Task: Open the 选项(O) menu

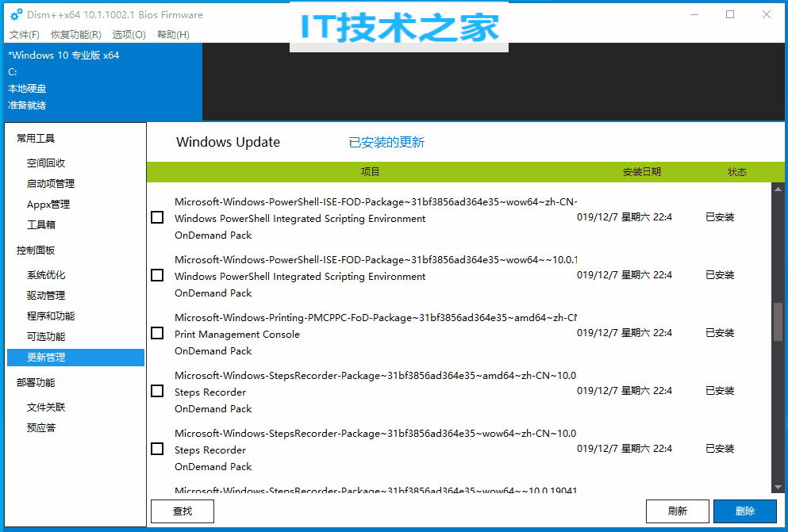Action: [129, 35]
